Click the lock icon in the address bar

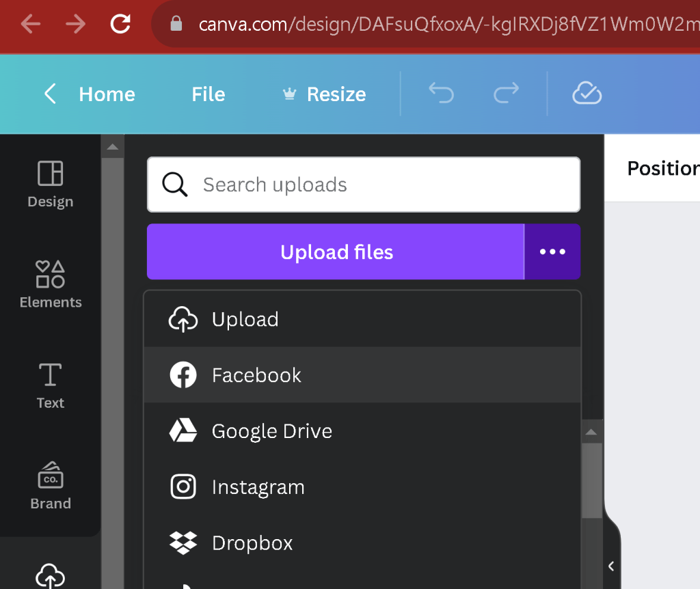pyautogui.click(x=176, y=24)
